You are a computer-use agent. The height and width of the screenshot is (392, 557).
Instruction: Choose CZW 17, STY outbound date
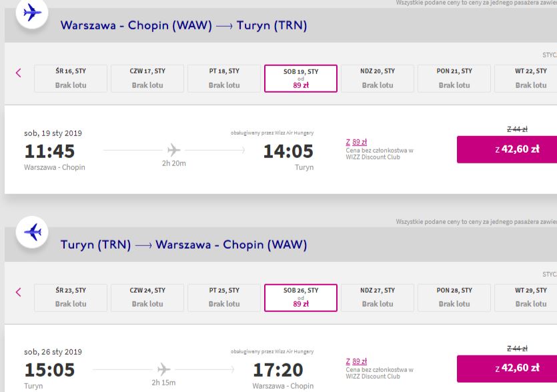click(x=147, y=79)
